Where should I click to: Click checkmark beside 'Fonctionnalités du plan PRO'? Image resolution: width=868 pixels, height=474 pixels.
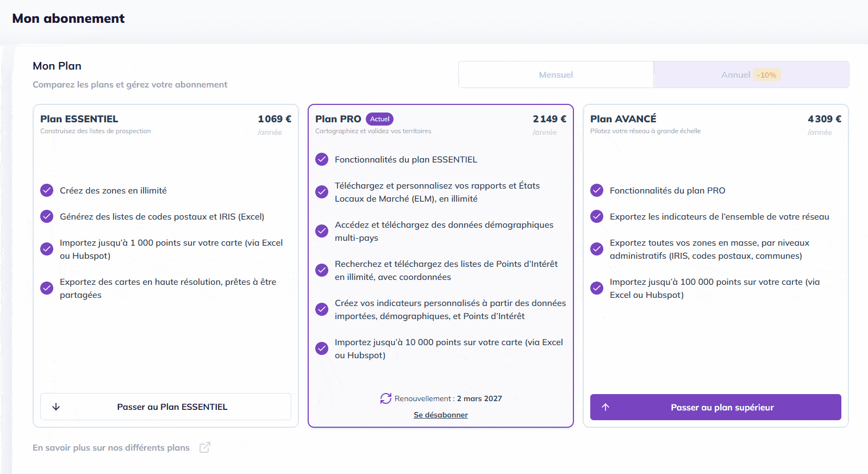[x=597, y=190]
